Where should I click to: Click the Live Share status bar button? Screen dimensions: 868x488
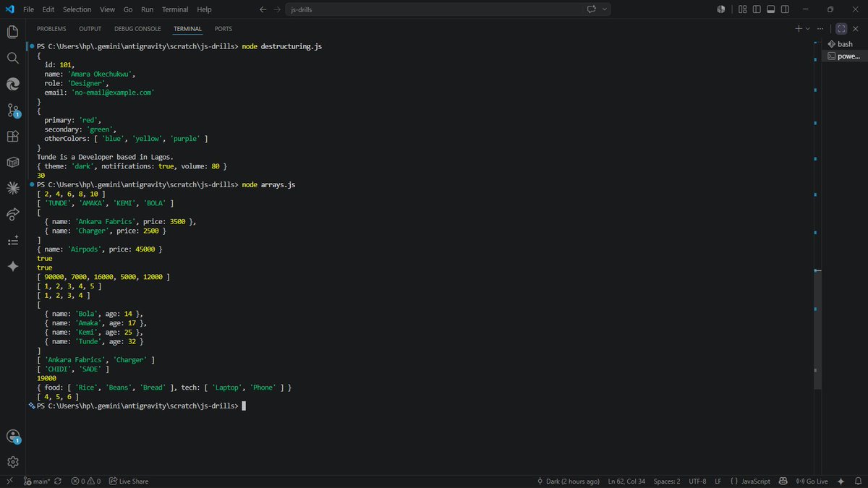[x=129, y=481]
